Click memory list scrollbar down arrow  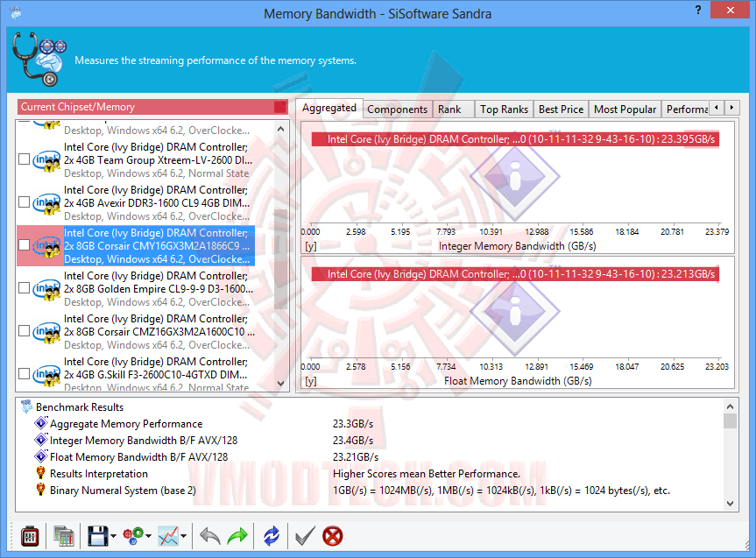(x=281, y=384)
